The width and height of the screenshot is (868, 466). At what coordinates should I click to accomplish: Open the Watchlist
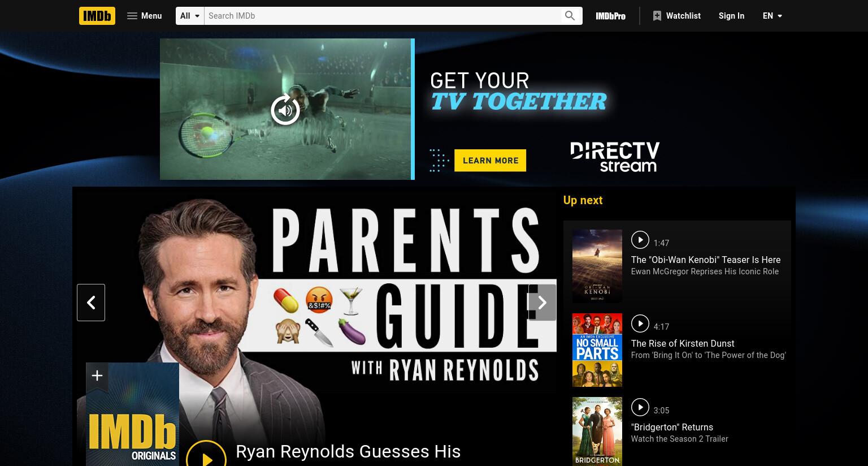point(676,16)
